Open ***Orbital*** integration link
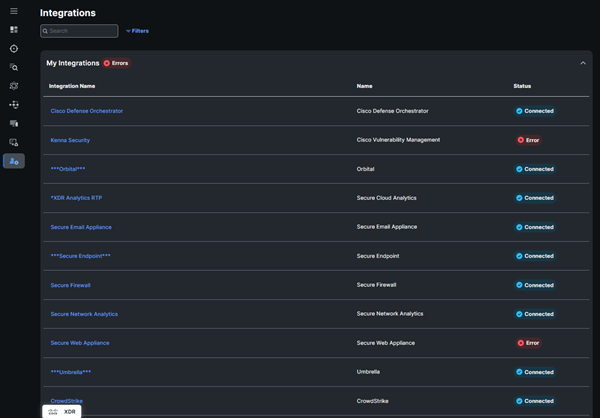 click(x=68, y=169)
